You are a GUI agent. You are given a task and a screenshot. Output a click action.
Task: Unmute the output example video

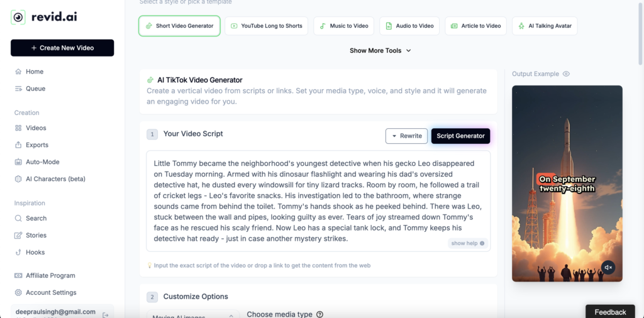coord(608,267)
